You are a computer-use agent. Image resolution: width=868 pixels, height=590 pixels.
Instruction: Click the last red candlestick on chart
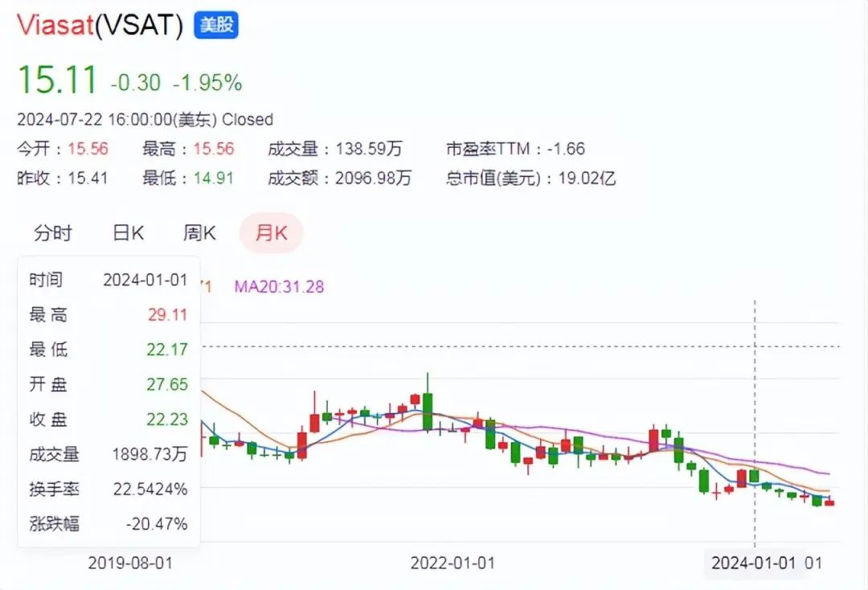[829, 502]
